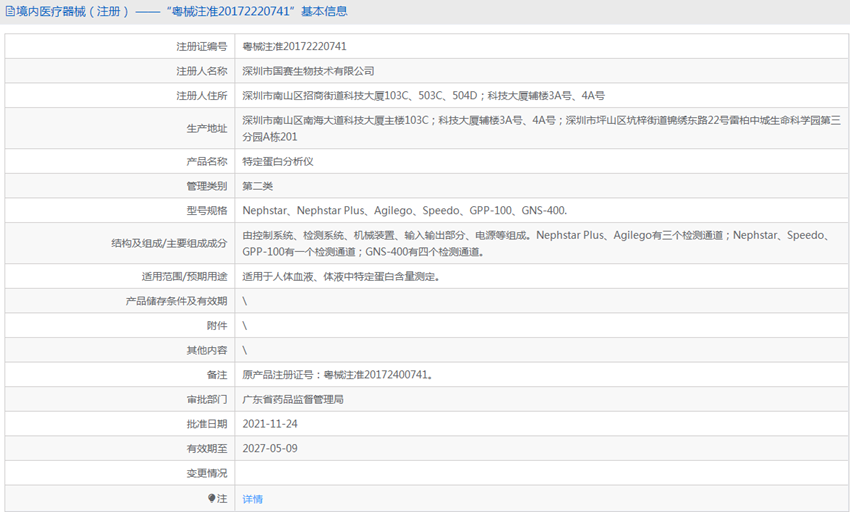Select the production address starting 深圳市南山区南海大道

point(542,129)
